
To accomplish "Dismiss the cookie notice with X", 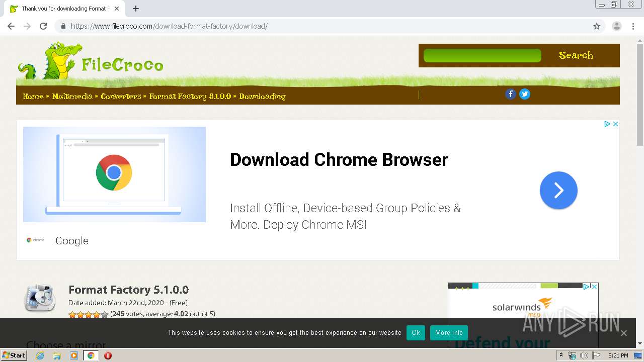I will [623, 333].
